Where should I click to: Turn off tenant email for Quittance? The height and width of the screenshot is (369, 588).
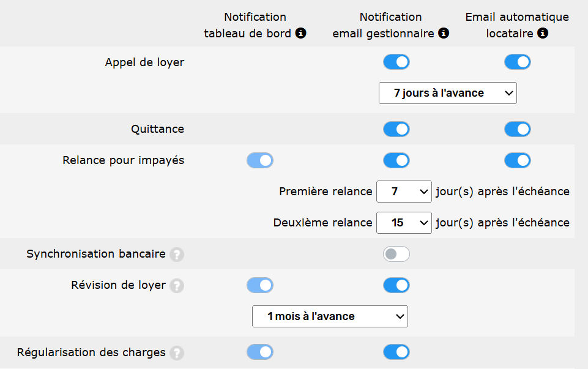click(x=517, y=129)
